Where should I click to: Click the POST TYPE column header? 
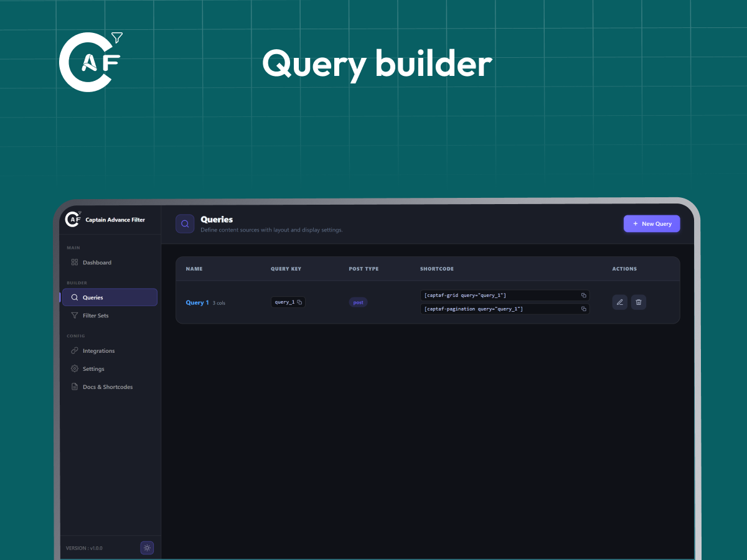click(x=364, y=269)
